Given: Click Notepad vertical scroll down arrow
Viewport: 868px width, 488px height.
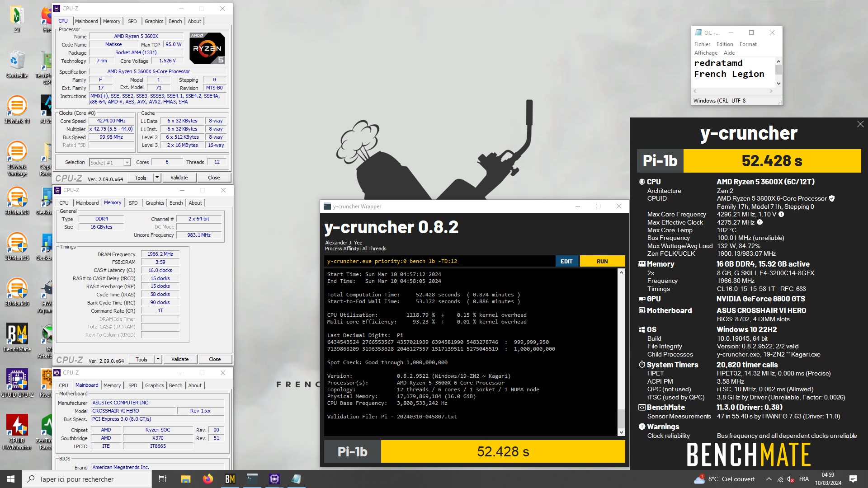Looking at the screenshot, I should (778, 83).
